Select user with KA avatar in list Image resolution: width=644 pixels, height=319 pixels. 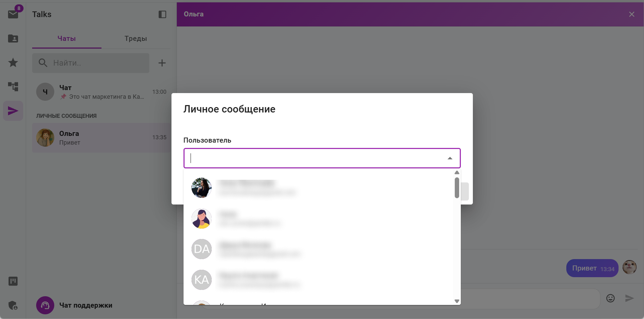(x=318, y=280)
